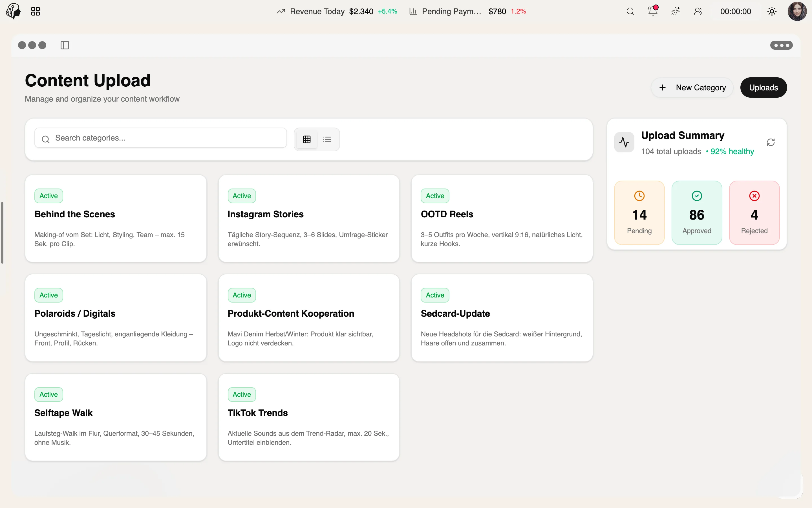Image resolution: width=812 pixels, height=508 pixels.
Task: Open the OOTD Reels category
Action: [502, 218]
